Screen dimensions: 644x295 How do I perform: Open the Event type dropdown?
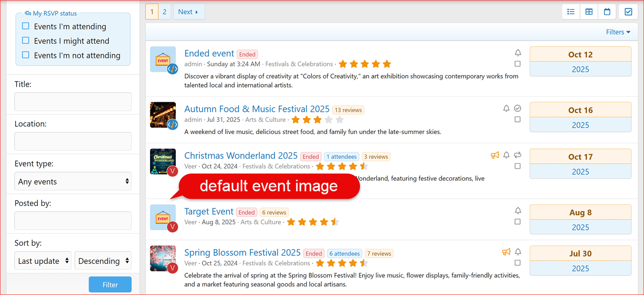(x=73, y=182)
